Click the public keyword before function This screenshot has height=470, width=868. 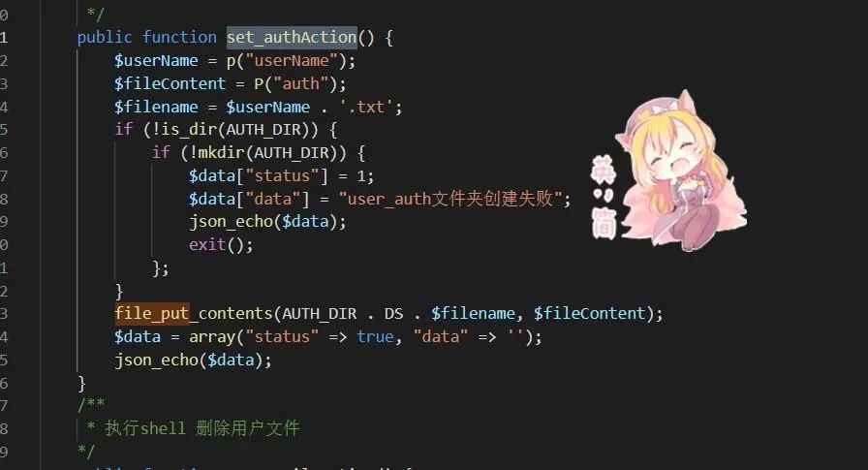tap(105, 38)
